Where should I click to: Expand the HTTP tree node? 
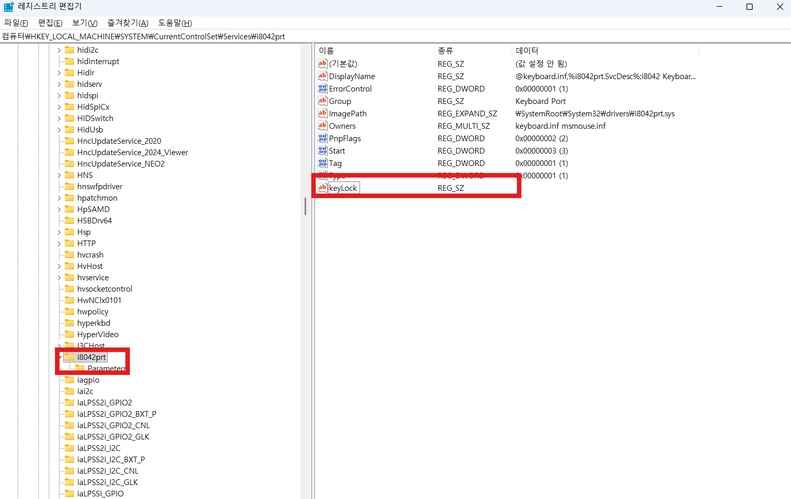[x=59, y=243]
